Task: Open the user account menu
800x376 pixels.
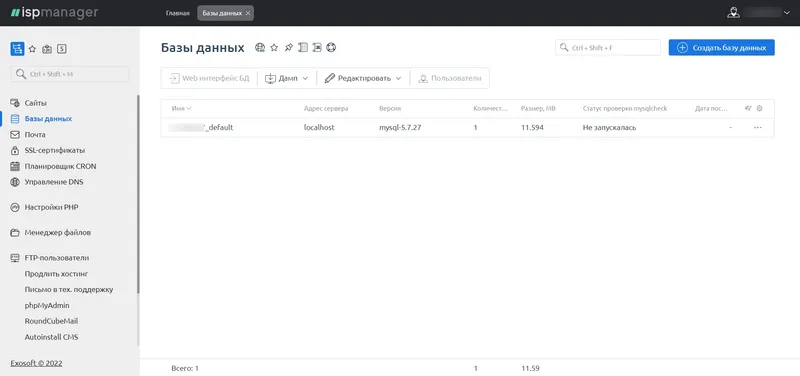Action: click(758, 13)
